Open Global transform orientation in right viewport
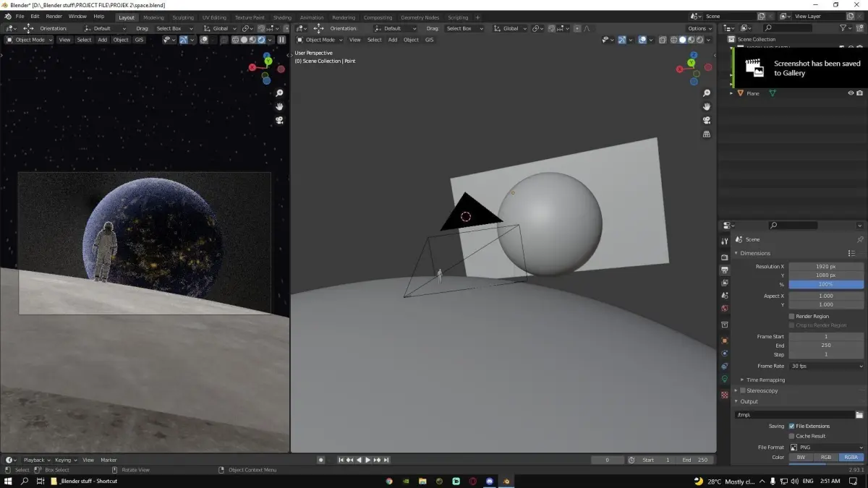Screen dimensions: 868x488 (510, 28)
